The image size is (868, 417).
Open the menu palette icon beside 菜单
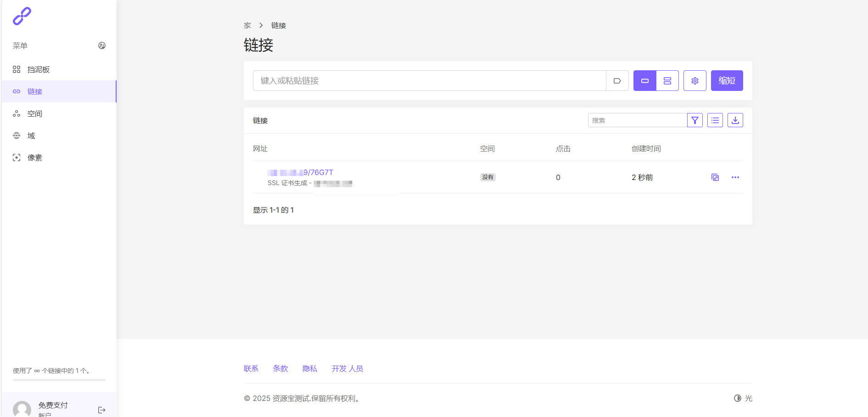point(102,45)
